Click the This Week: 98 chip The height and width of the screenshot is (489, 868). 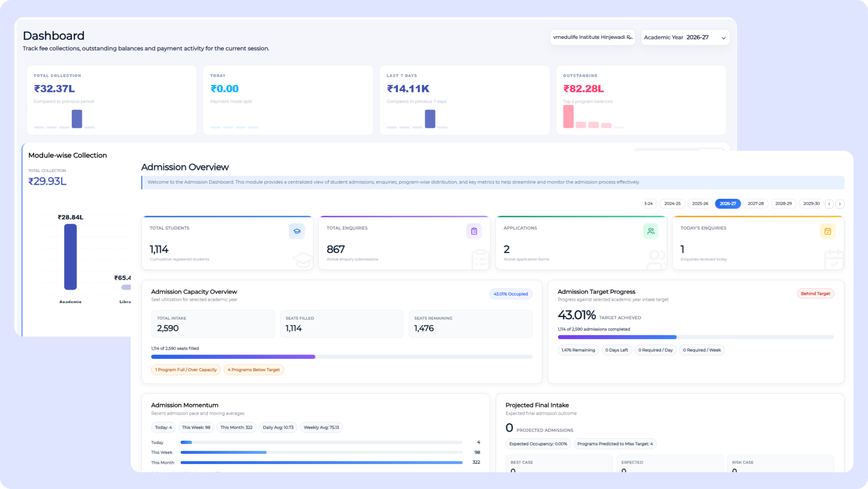pyautogui.click(x=196, y=428)
